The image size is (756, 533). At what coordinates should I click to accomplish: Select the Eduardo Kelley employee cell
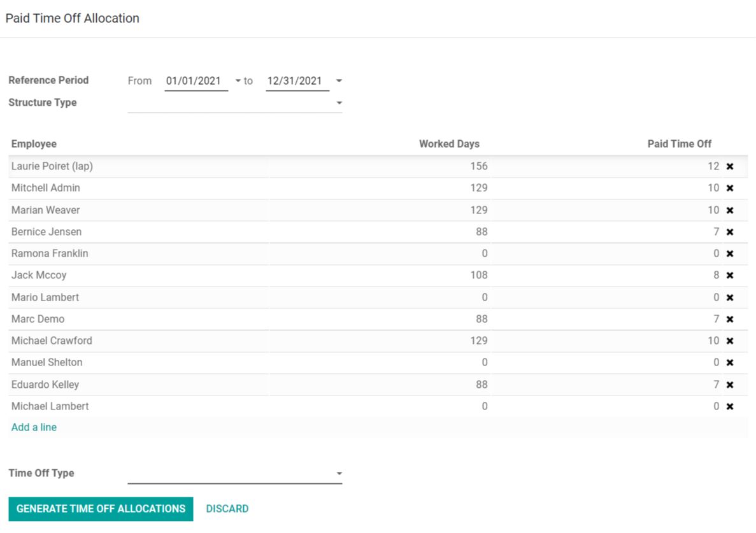click(139, 385)
